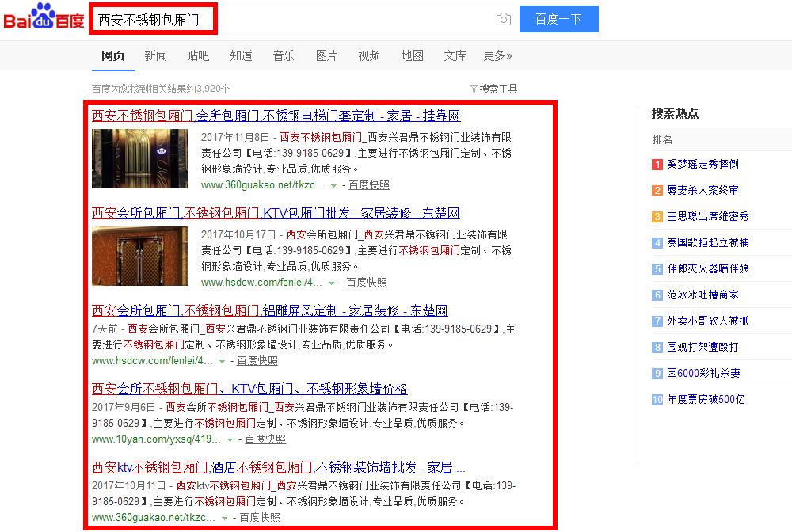
Task: Open the search tools filter (搜索工具)
Action: tap(493, 89)
